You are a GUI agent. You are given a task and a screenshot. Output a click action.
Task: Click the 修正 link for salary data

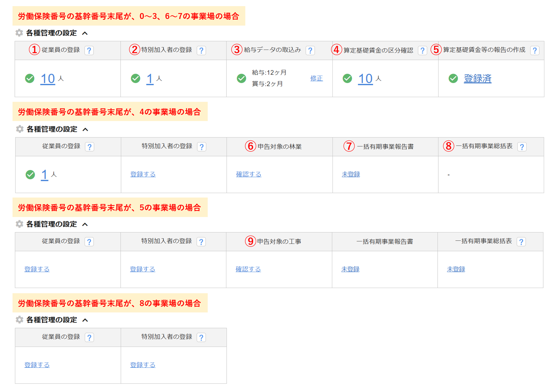[317, 78]
